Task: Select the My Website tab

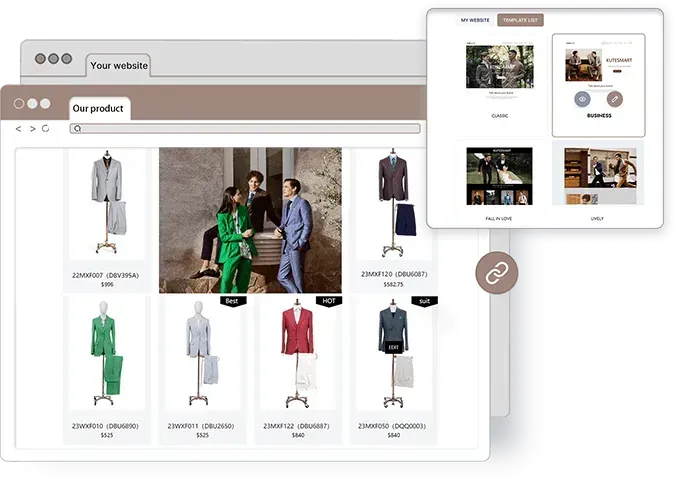Action: [x=475, y=20]
